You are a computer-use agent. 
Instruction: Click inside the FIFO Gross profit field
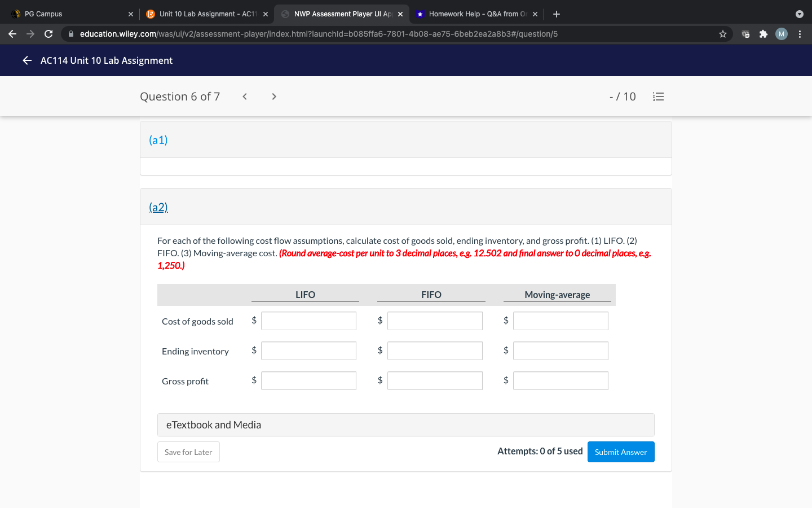[x=435, y=380]
